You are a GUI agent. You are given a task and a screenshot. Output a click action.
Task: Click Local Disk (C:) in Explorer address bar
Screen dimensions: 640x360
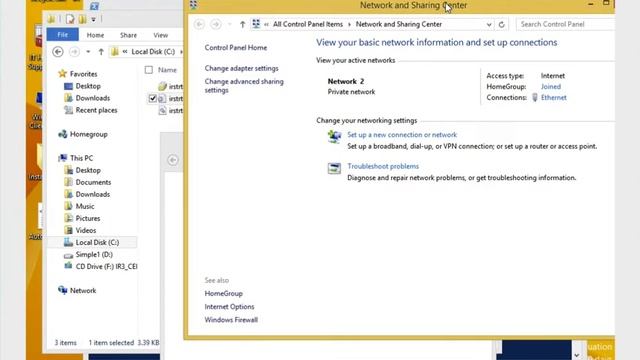click(153, 52)
